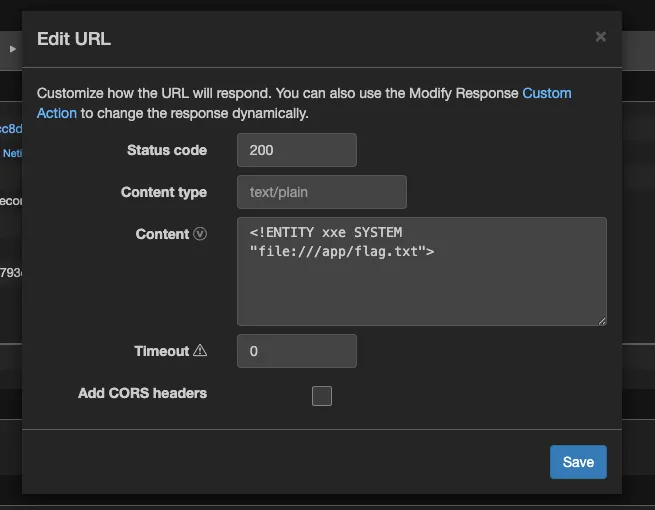Close the Edit URL dialog

tap(600, 37)
